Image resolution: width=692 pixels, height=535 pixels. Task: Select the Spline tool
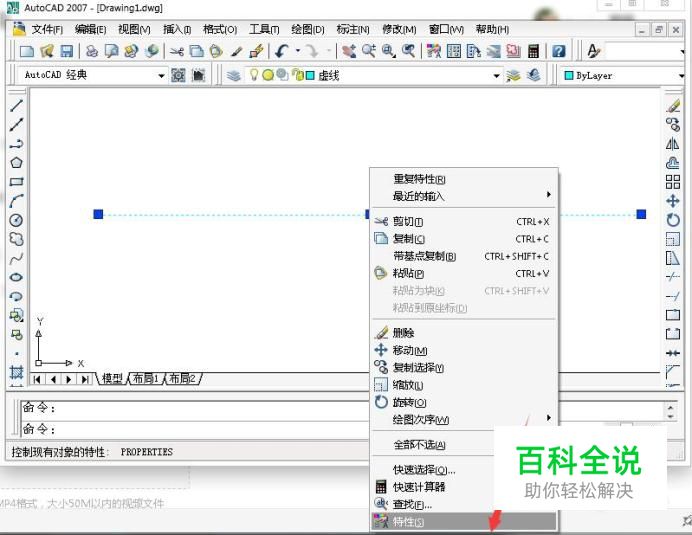pos(16,258)
